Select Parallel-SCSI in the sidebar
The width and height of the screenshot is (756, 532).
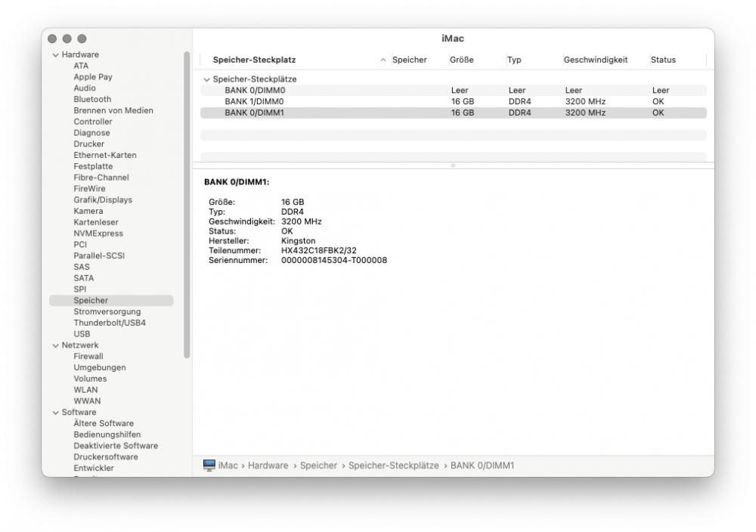99,256
